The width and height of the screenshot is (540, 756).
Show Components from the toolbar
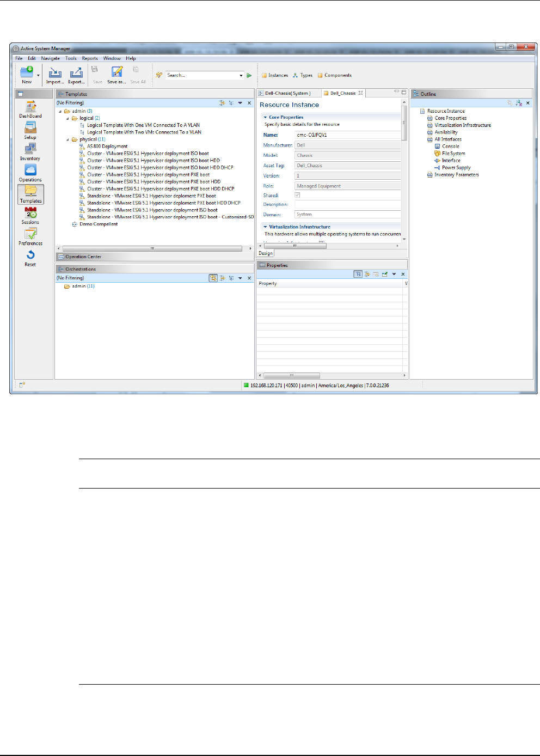[335, 76]
